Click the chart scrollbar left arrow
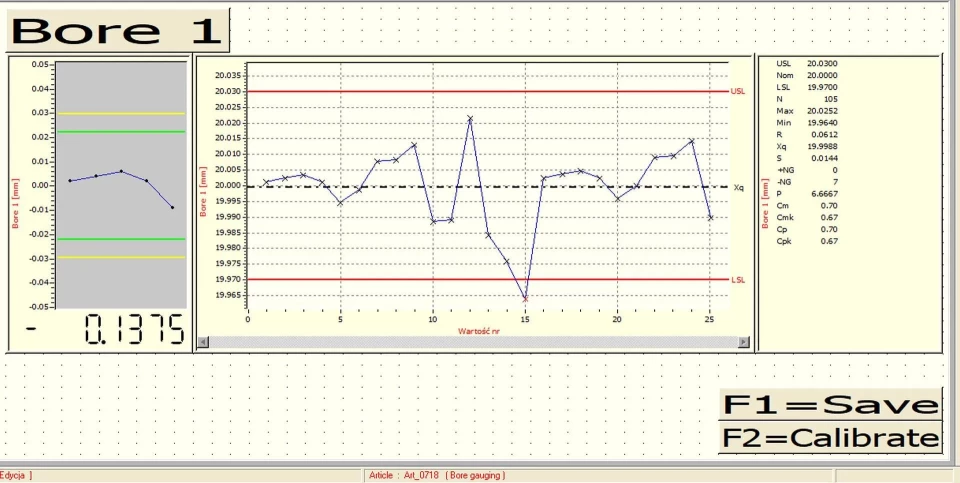This screenshot has width=960, height=483. pyautogui.click(x=204, y=342)
